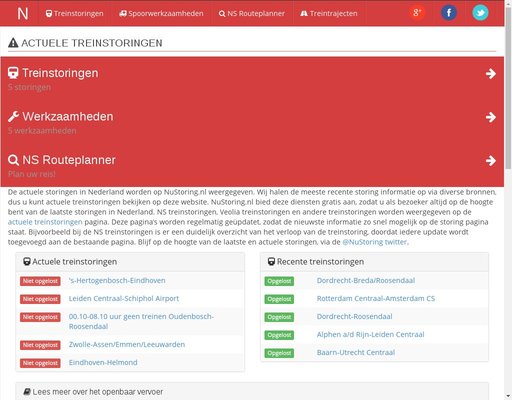Viewport: 512px width, 400px height.
Task: Open the @NuStoring twitter link
Action: point(375,242)
